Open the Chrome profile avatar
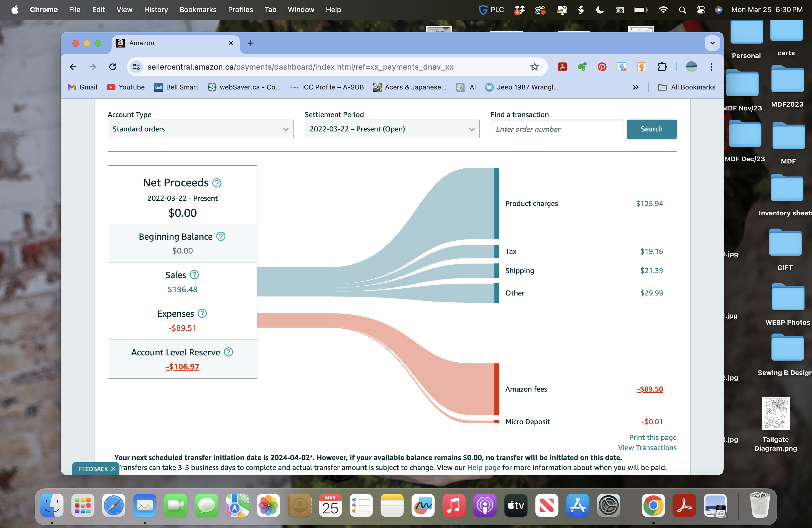 (x=692, y=67)
